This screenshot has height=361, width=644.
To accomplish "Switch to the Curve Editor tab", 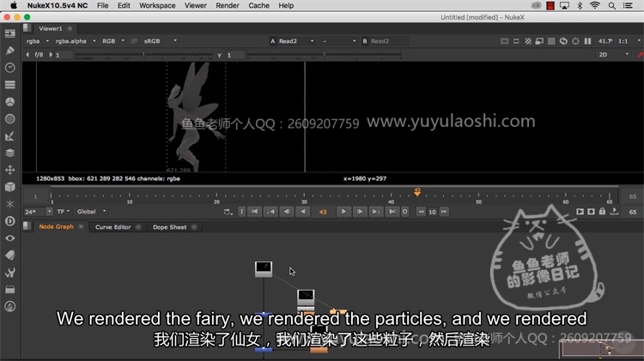I will click(x=113, y=227).
